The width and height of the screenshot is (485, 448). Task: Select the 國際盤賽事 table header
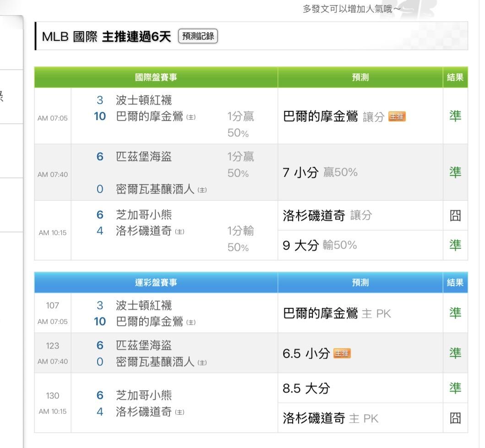click(156, 77)
